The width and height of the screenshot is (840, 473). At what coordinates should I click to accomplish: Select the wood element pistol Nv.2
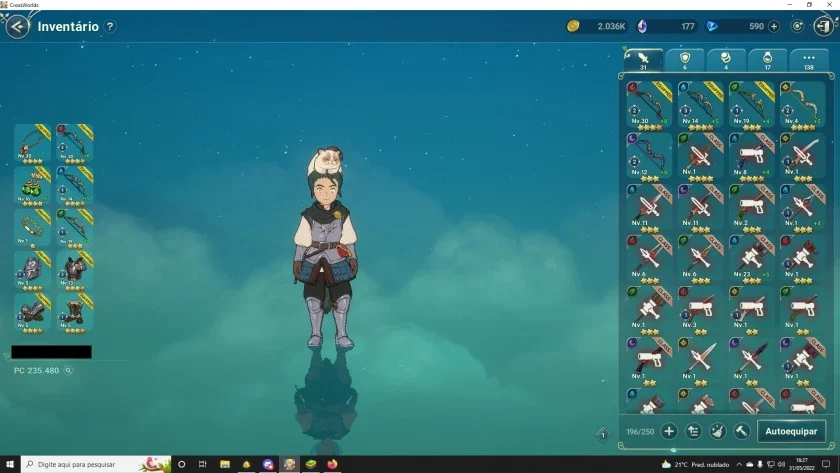click(x=751, y=208)
